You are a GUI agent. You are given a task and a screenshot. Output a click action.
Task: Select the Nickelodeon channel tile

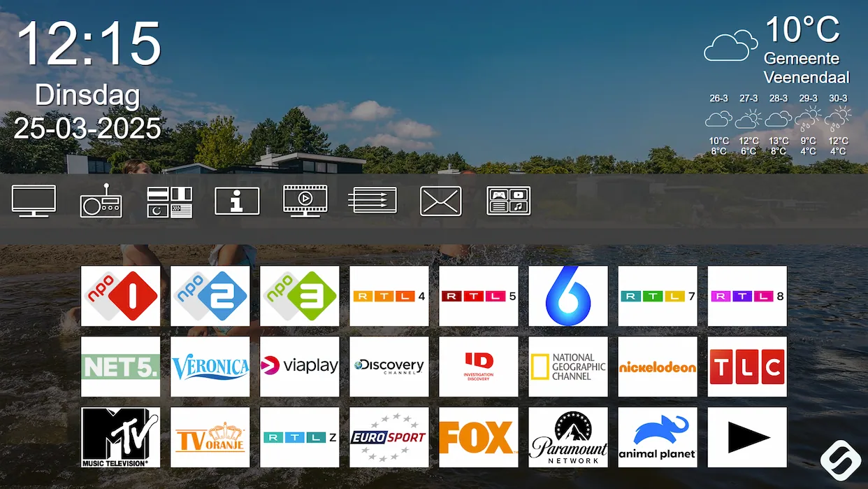[658, 367]
